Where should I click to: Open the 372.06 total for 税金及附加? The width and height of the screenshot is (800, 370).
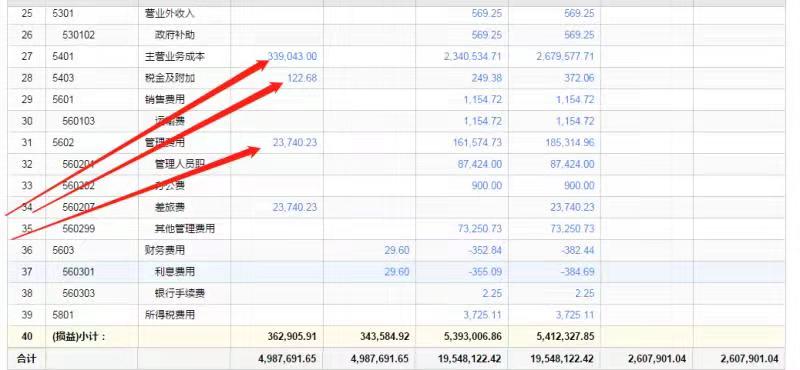580,78
